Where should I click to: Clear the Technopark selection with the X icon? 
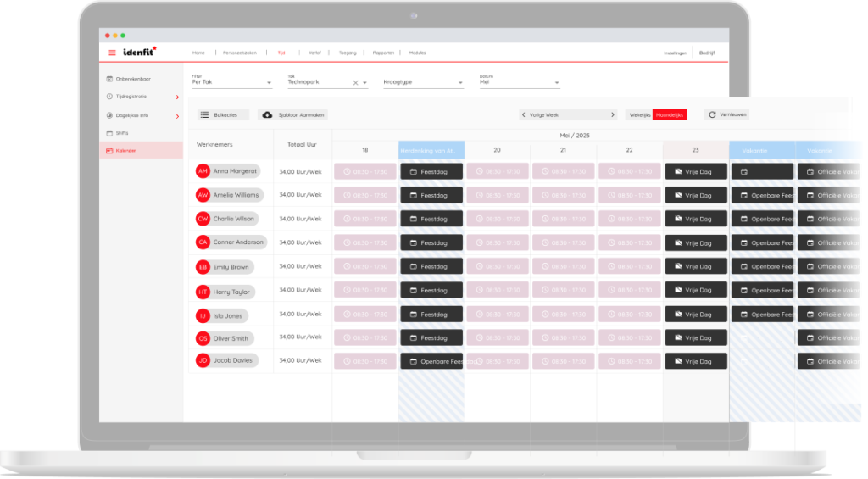[356, 83]
